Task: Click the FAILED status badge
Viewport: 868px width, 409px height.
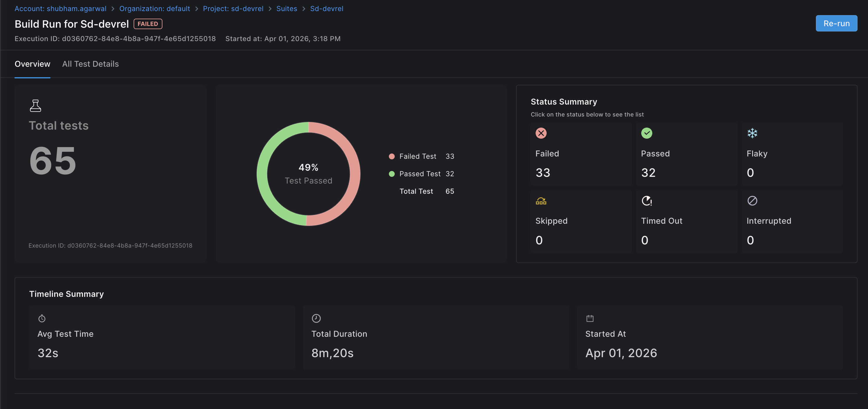Action: 148,24
